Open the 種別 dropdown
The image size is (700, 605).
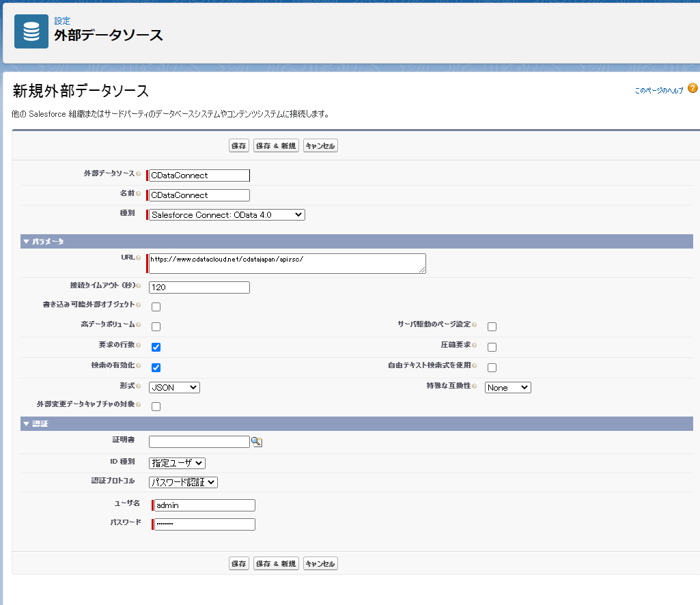225,214
